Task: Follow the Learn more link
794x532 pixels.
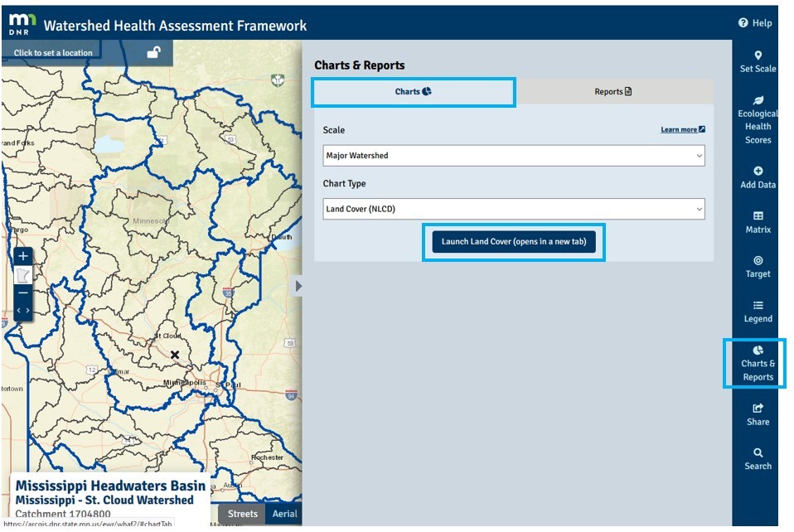Action: (682, 130)
